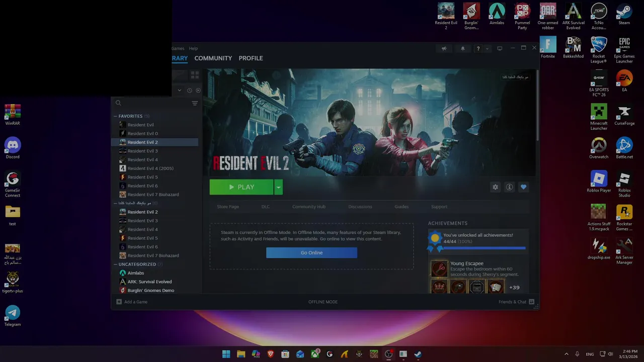Image resolution: width=644 pixels, height=362 pixels.
Task: Click the ready-to-play filter icon
Action: [x=198, y=90]
